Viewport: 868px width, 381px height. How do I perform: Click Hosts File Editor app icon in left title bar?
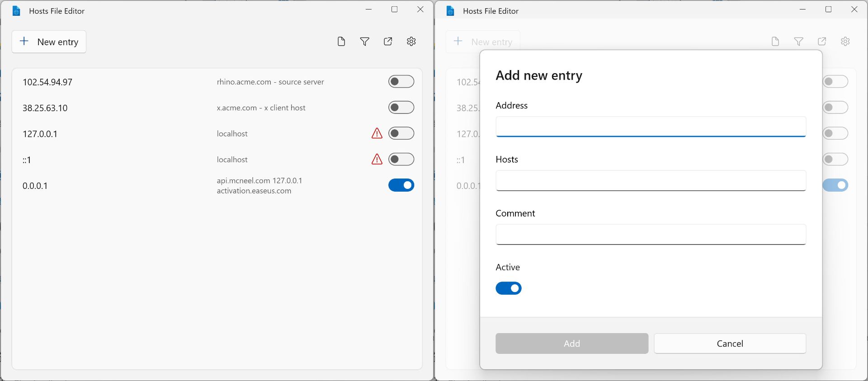click(x=17, y=11)
